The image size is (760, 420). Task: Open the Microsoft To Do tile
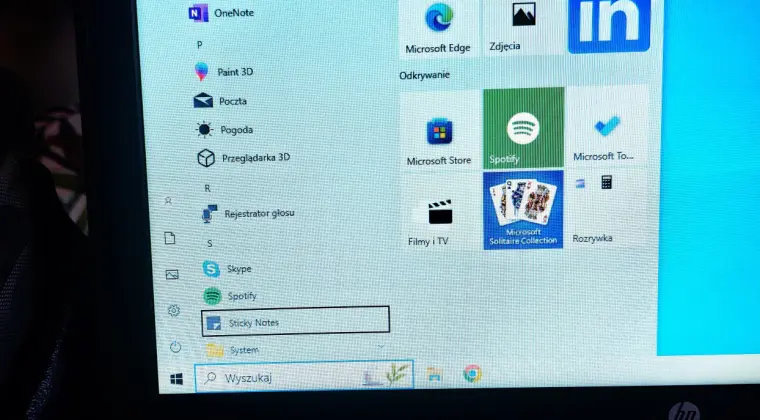coord(608,126)
